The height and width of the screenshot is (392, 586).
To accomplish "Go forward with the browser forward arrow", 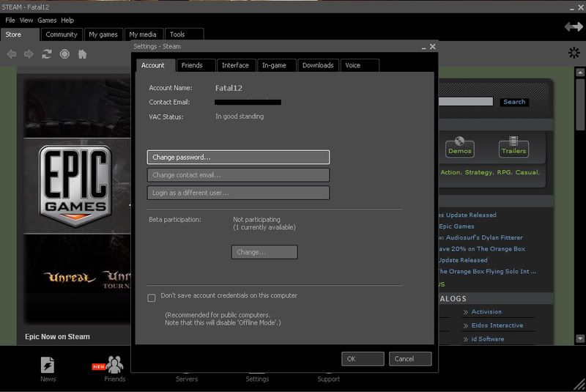I will point(29,54).
